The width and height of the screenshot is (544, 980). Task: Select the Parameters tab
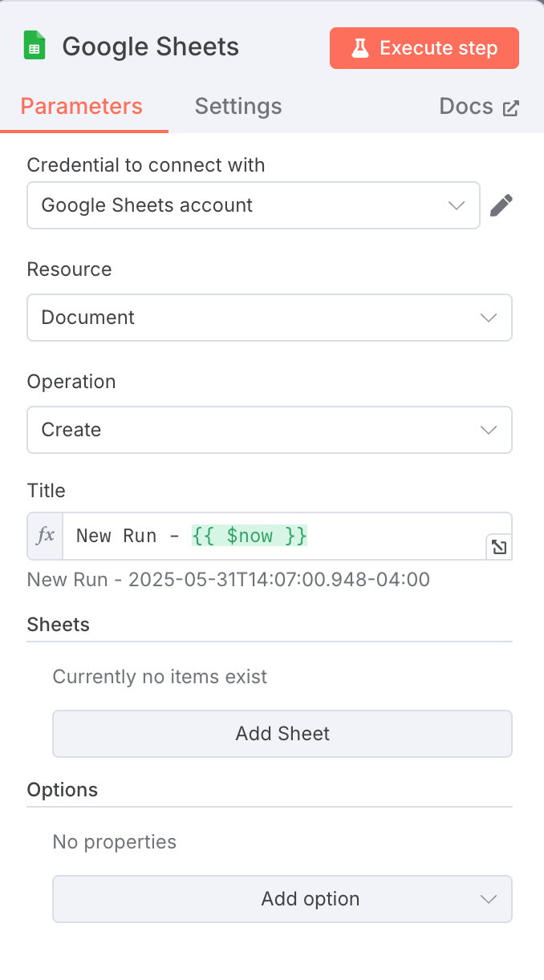82,107
